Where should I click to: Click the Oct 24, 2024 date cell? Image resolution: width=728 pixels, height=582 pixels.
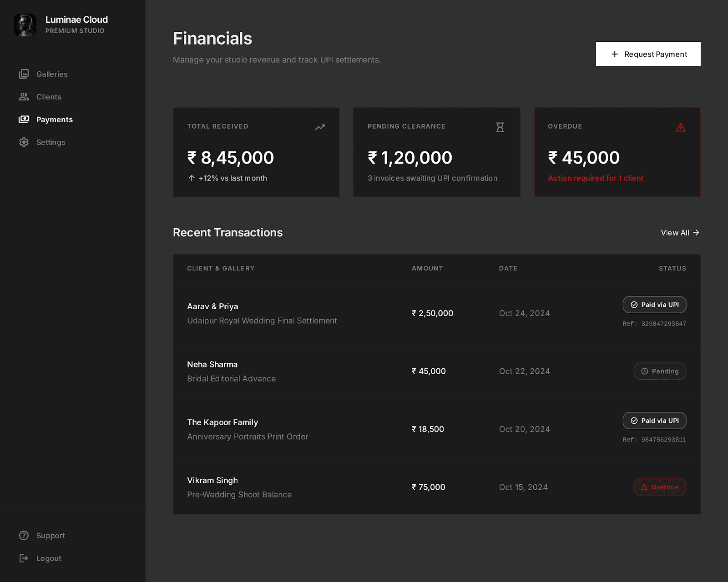pyautogui.click(x=525, y=313)
